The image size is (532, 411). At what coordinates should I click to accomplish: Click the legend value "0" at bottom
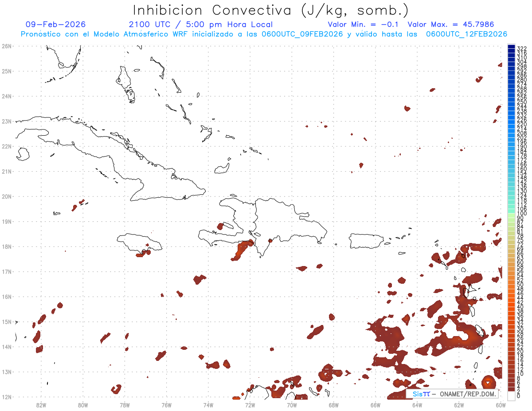pyautogui.click(x=519, y=396)
